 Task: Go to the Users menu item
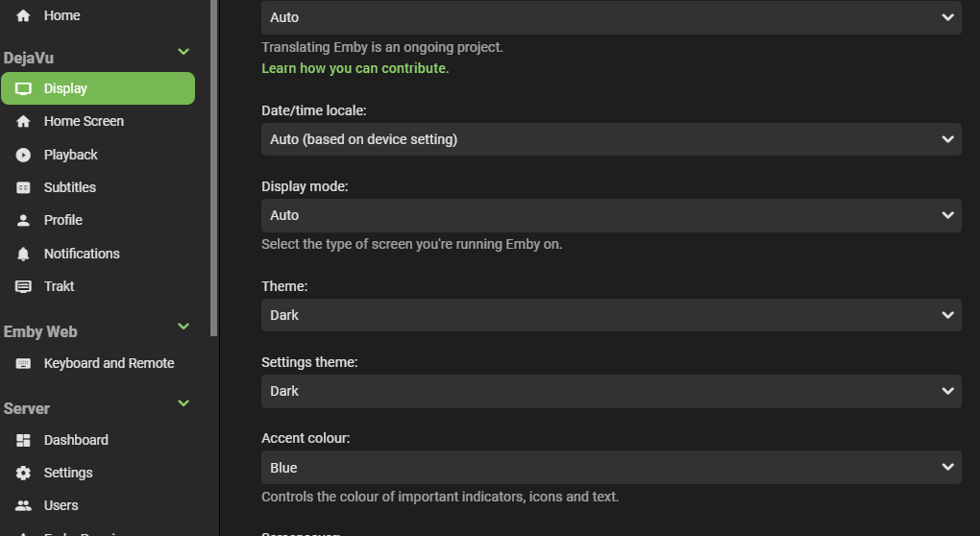[x=61, y=505]
